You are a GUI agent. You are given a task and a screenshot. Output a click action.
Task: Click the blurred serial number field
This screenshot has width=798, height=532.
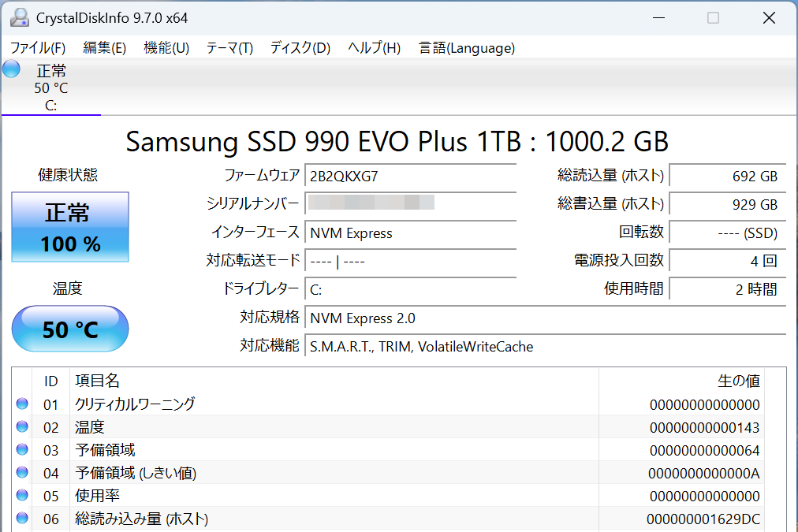411,204
